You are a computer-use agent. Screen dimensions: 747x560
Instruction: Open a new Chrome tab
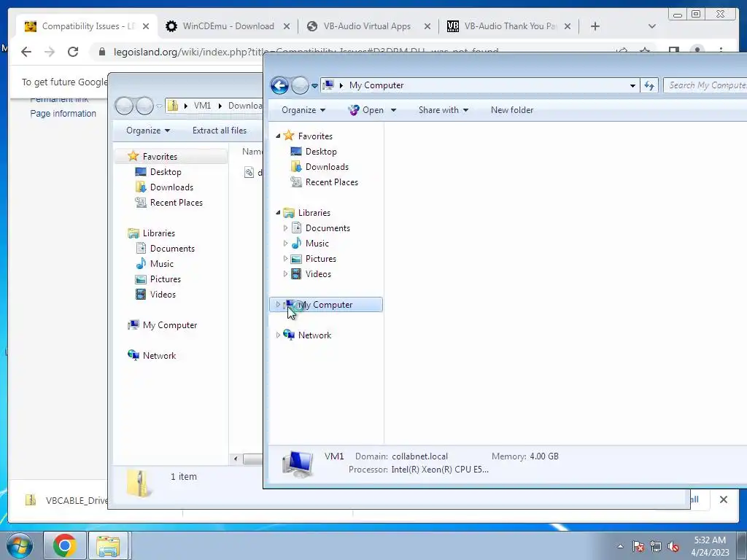point(595,26)
